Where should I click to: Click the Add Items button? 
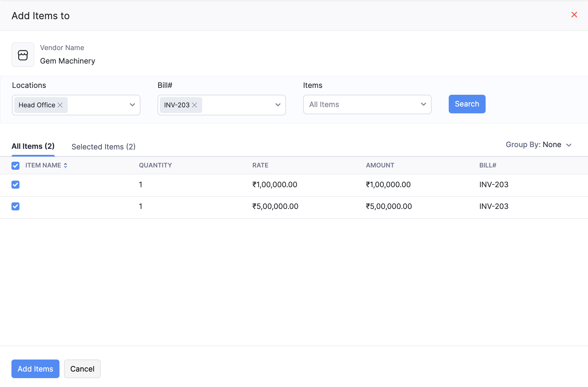pyautogui.click(x=35, y=369)
